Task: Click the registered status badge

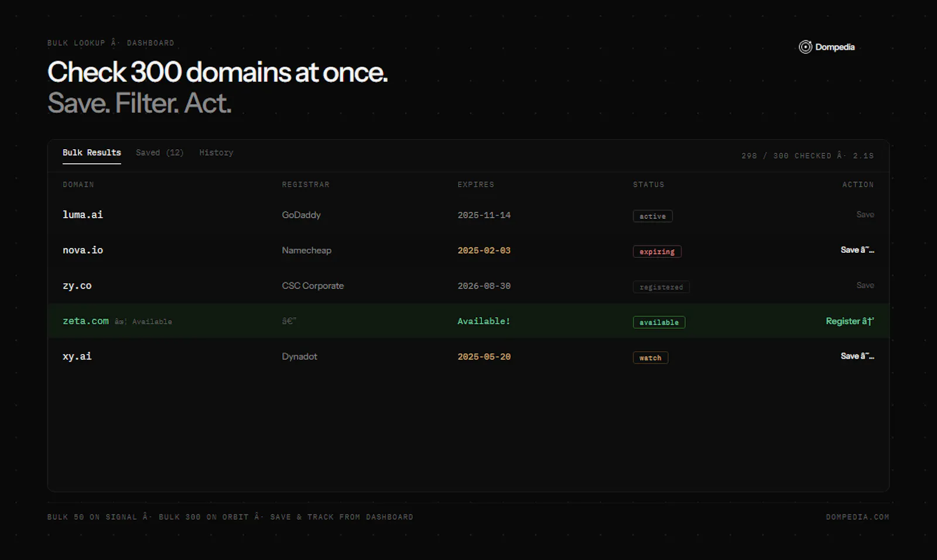Action: click(661, 287)
